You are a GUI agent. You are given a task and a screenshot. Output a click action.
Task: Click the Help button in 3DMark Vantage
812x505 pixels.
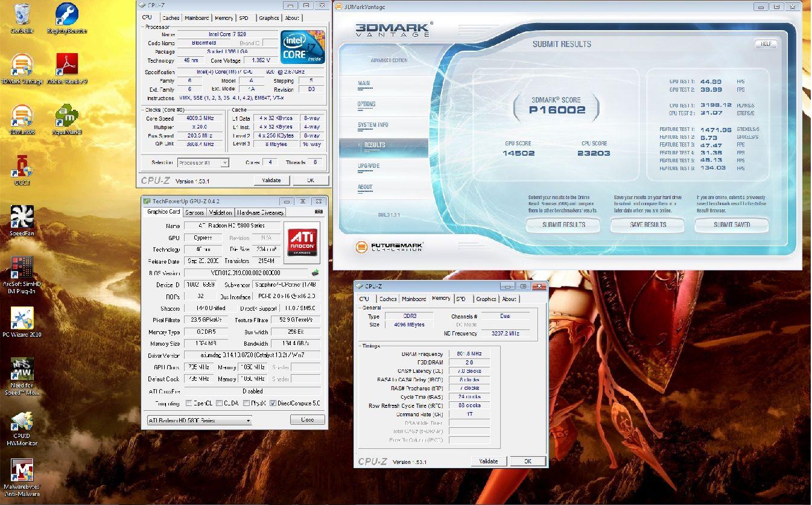[x=766, y=44]
